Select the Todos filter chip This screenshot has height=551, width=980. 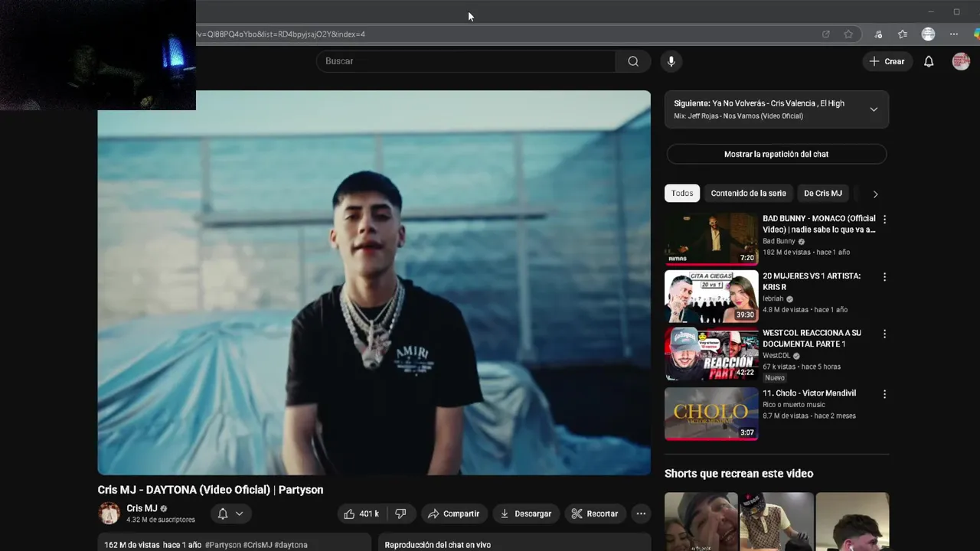tap(682, 194)
